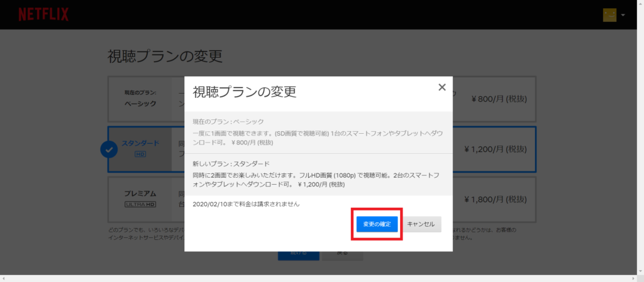Click the horizontal scrollbar at the bottom
644x282 pixels.
(x=318, y=279)
